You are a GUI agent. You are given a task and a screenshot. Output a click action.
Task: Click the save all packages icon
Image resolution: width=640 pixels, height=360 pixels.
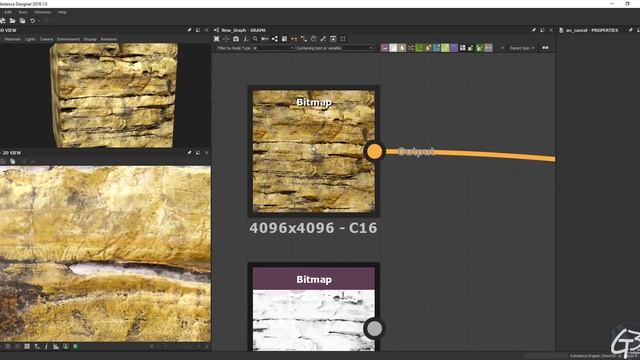click(x=22, y=21)
